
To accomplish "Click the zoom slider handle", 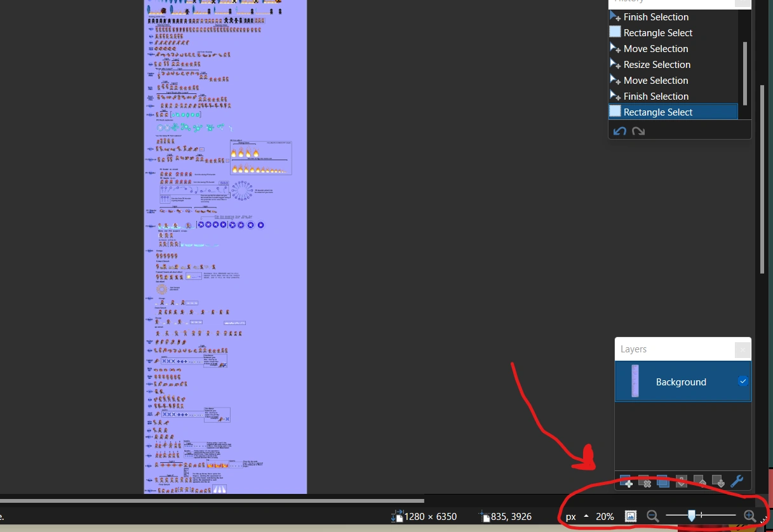I will [x=692, y=516].
